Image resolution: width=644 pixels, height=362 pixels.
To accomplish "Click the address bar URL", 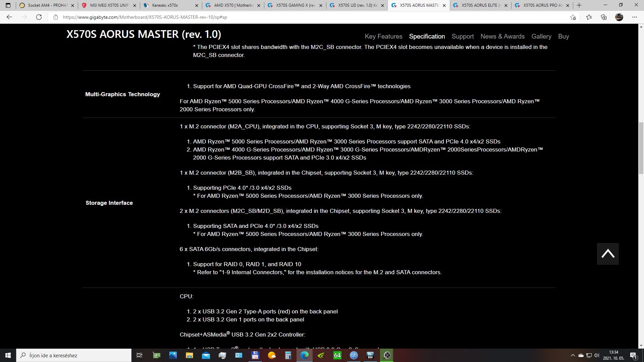I will [145, 17].
